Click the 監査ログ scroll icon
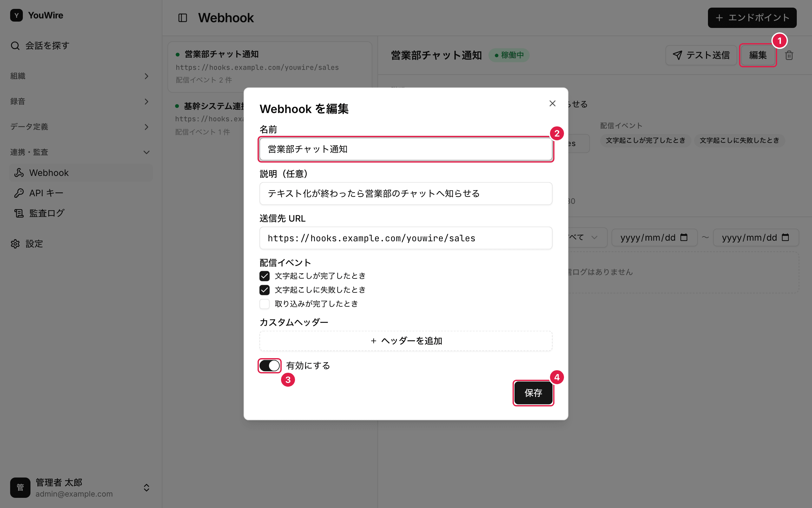Screen dimensions: 812x508 click(19, 213)
